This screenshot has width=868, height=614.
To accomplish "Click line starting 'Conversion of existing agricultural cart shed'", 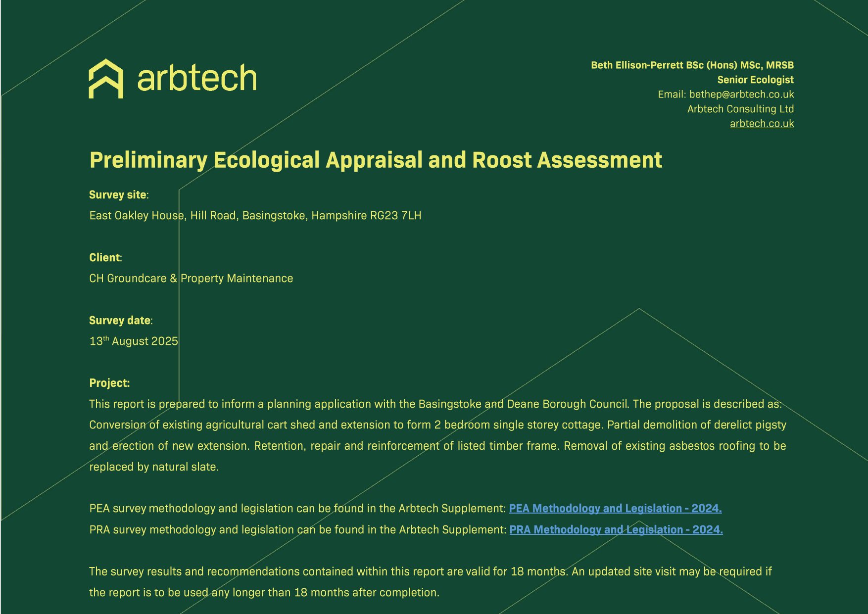I will tap(437, 425).
